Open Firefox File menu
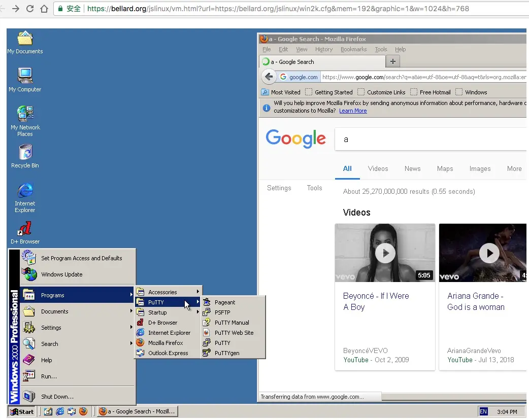Viewport: 529px width, 420px height. click(267, 49)
